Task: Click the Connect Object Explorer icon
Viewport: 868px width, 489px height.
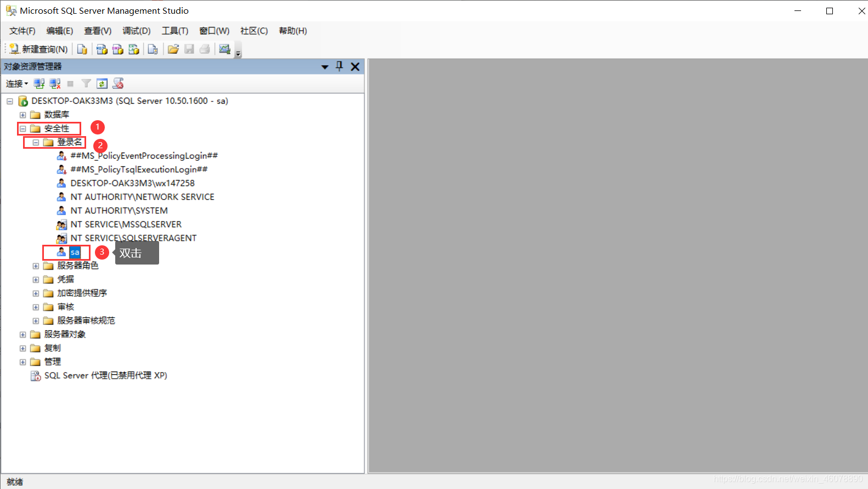Action: [39, 83]
